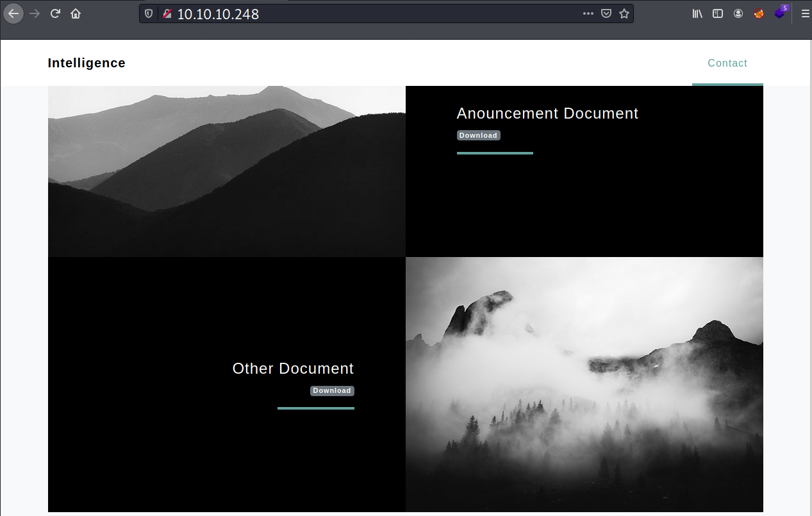Download the Anouncement Document
812x516 pixels.
pyautogui.click(x=478, y=135)
